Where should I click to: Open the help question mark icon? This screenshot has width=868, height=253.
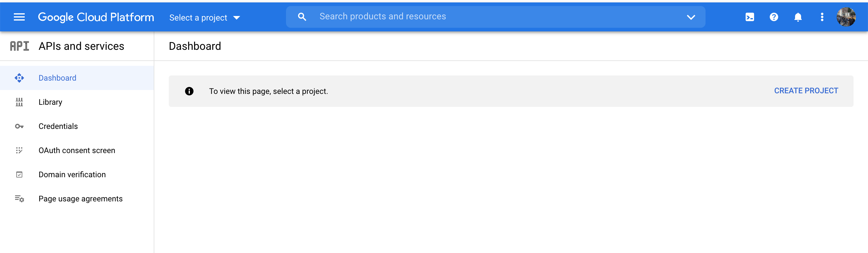point(774,17)
